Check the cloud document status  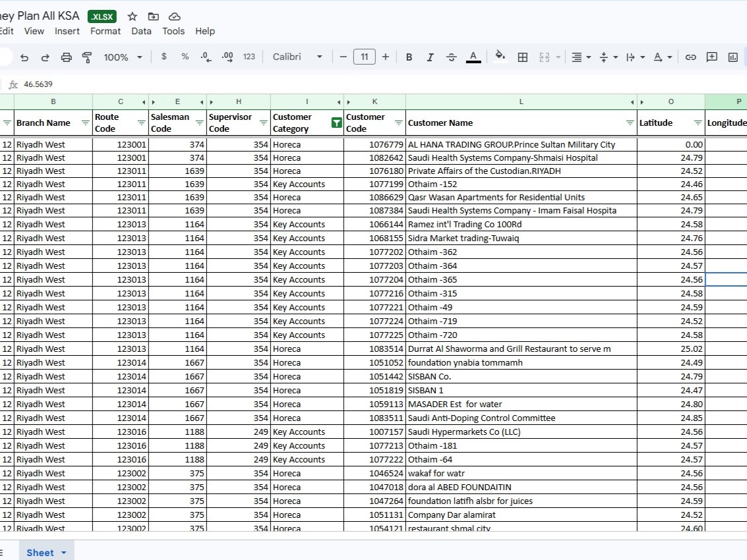point(174,16)
